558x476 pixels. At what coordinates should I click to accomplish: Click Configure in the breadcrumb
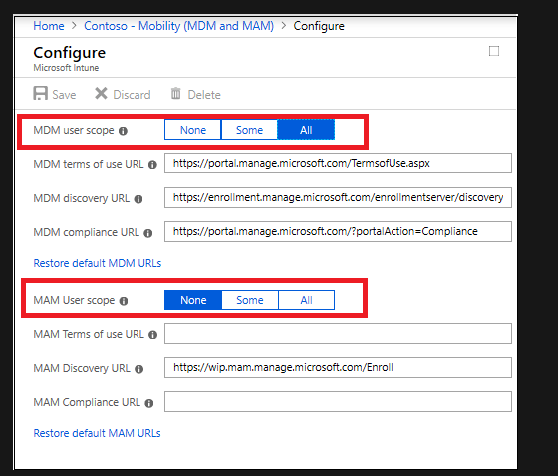pos(319,26)
